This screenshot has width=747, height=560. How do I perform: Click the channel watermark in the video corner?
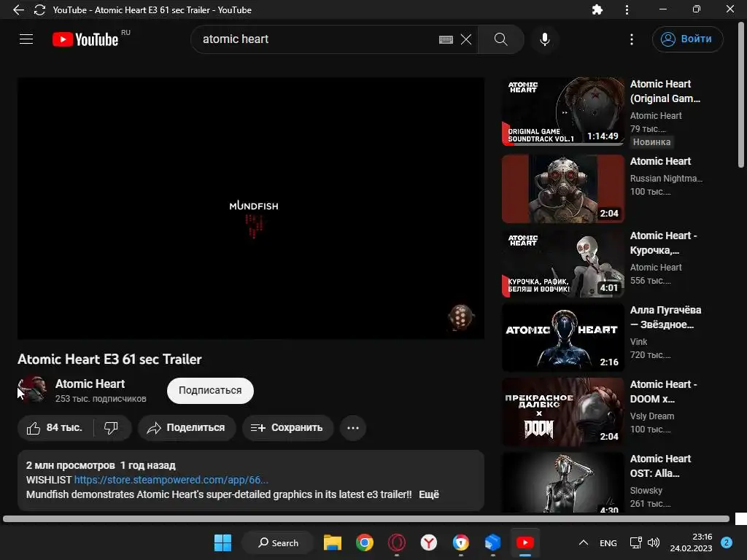pyautogui.click(x=461, y=317)
